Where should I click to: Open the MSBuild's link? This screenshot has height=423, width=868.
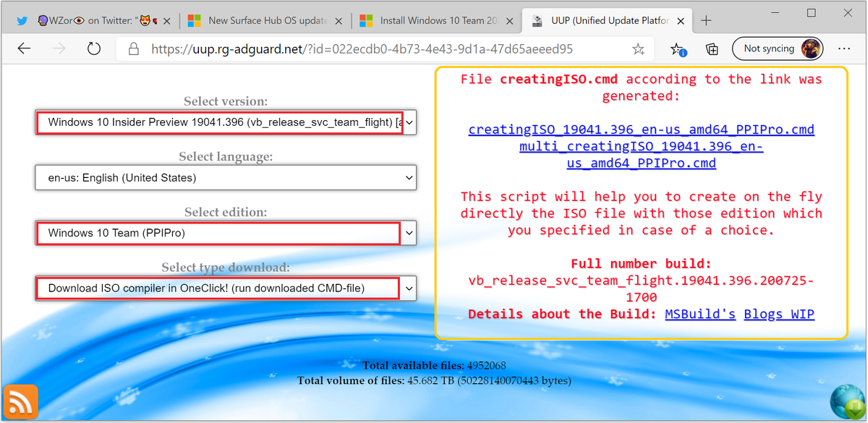pyautogui.click(x=700, y=314)
